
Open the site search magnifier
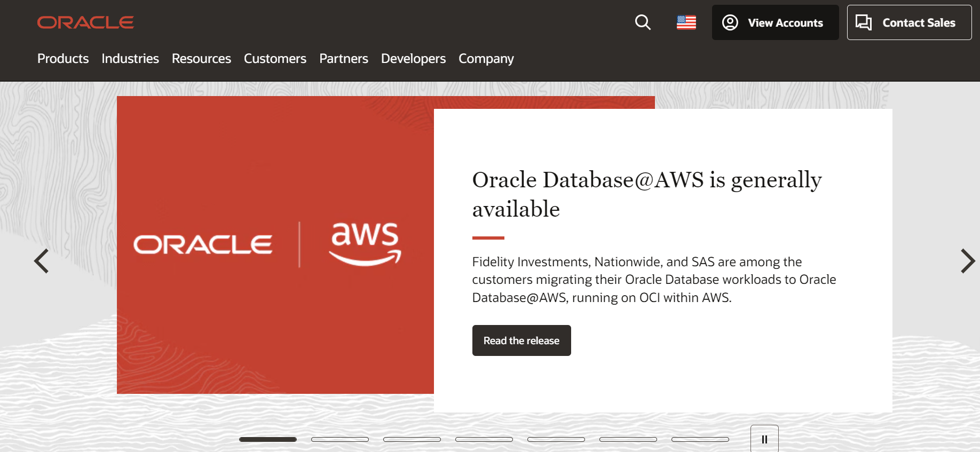click(x=643, y=22)
